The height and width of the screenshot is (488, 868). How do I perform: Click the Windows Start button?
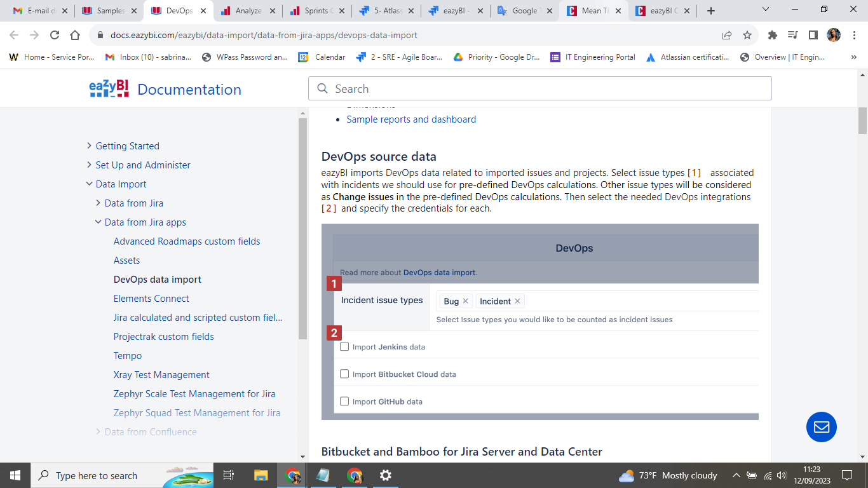(x=15, y=475)
